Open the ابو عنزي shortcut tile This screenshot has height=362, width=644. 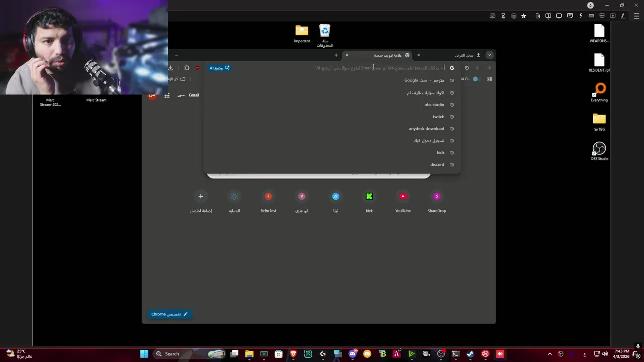tap(302, 201)
